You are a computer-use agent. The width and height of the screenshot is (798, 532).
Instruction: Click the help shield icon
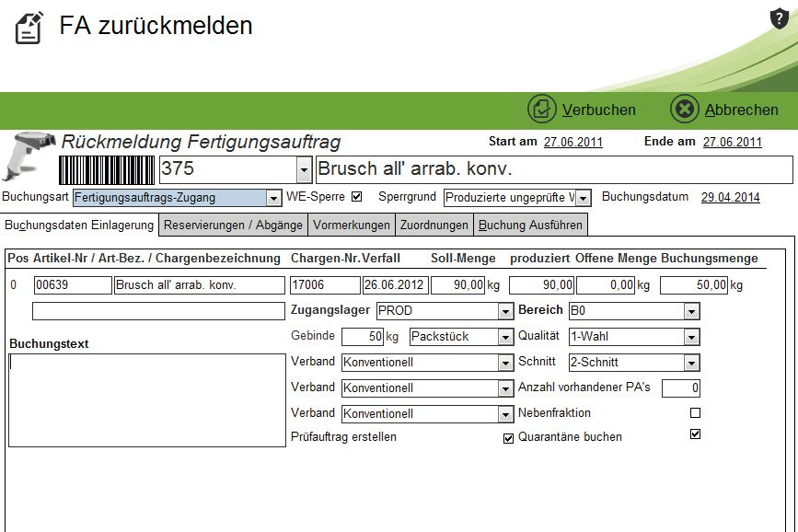(780, 18)
